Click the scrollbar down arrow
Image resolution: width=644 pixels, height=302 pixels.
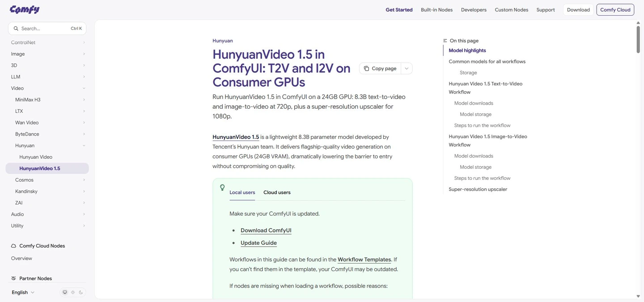tap(638, 296)
